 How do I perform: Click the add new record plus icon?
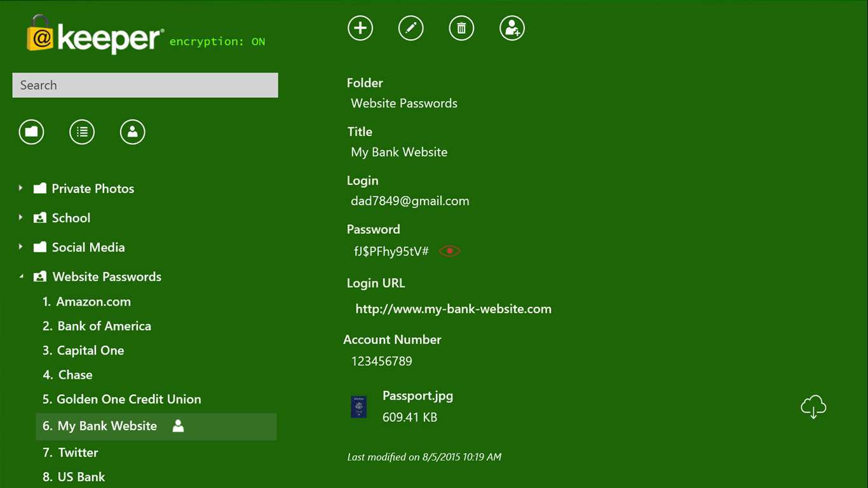point(360,28)
